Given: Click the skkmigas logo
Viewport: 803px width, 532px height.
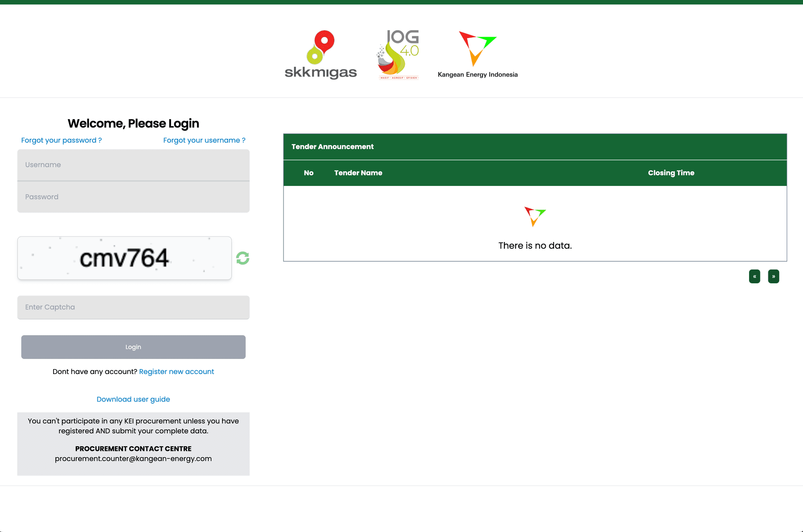Looking at the screenshot, I should [x=320, y=53].
